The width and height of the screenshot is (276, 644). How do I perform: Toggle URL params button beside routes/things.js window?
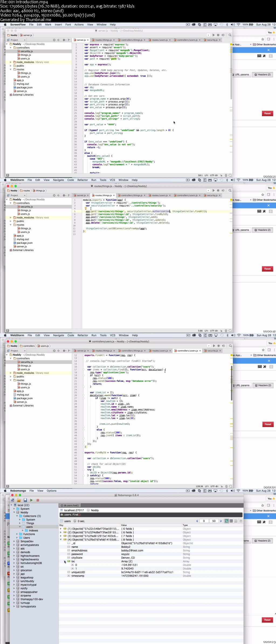point(242,230)
